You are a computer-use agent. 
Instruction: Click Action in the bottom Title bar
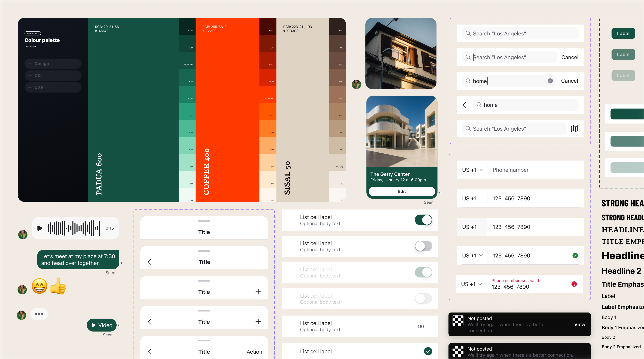[254, 351]
